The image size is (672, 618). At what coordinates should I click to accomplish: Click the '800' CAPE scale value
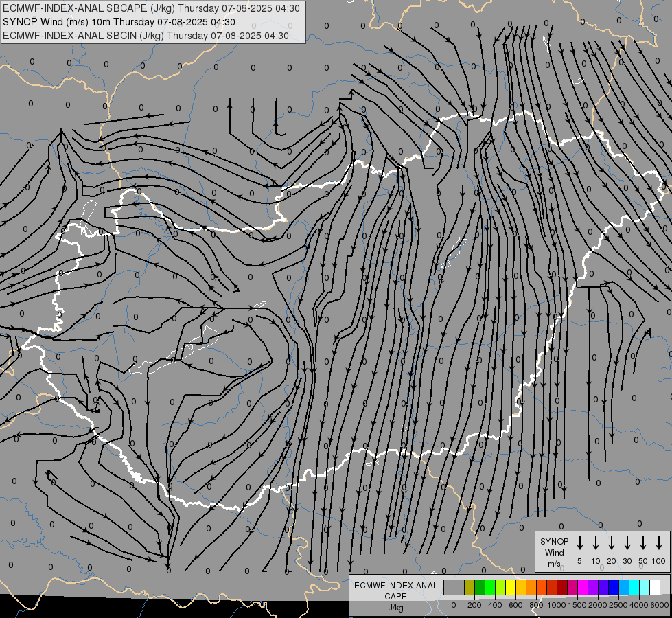[536, 605]
